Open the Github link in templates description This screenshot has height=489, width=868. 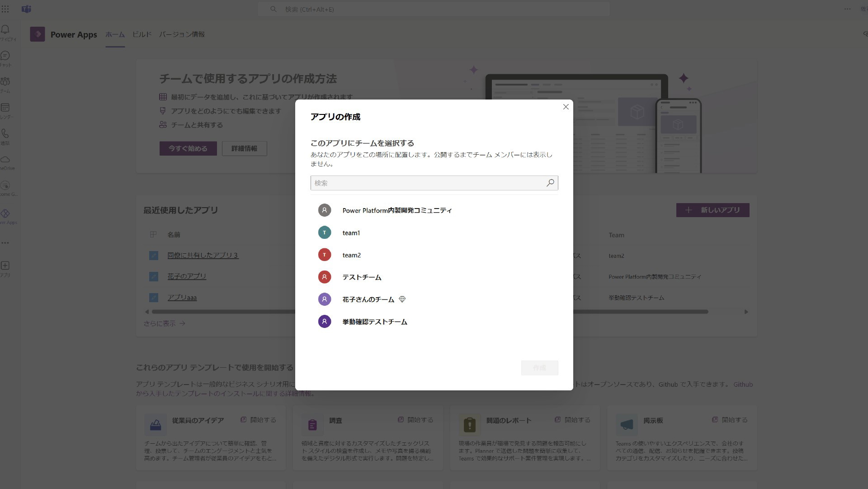pos(743,385)
